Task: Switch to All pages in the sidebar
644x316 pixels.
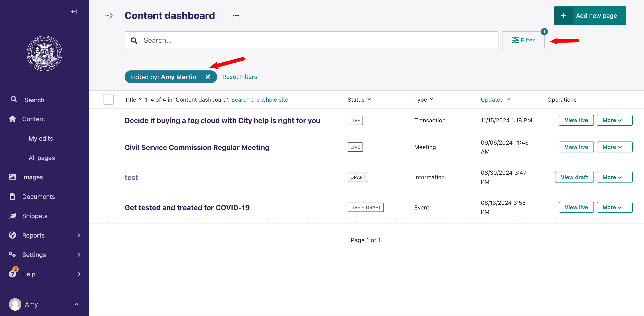Action: (41, 158)
